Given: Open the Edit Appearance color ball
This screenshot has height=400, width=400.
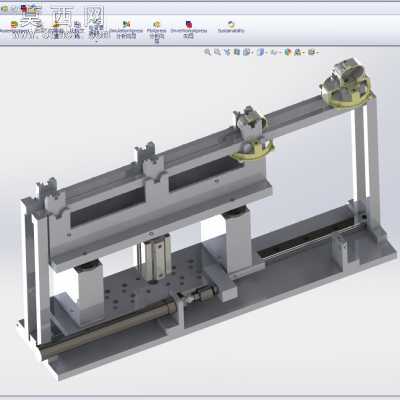Looking at the screenshot, I should point(288,52).
